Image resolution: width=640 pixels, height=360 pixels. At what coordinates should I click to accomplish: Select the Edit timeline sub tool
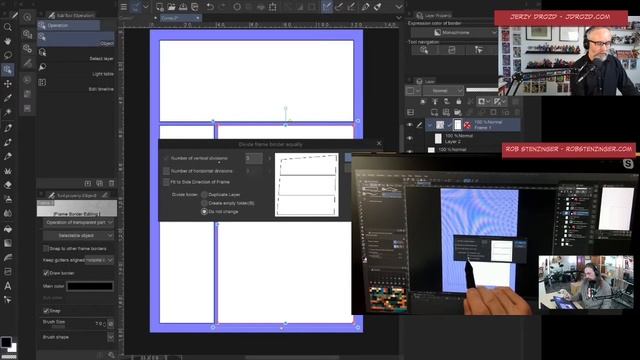tap(76, 85)
